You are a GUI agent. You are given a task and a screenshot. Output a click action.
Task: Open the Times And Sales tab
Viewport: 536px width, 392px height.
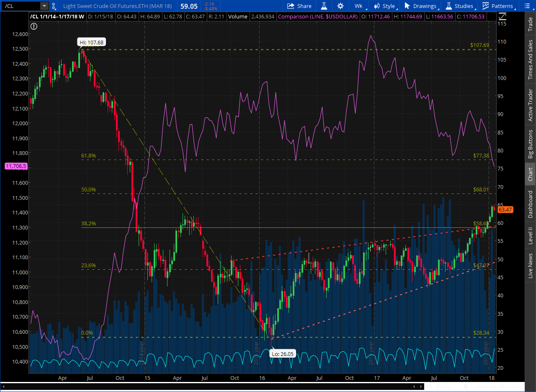(x=530, y=60)
